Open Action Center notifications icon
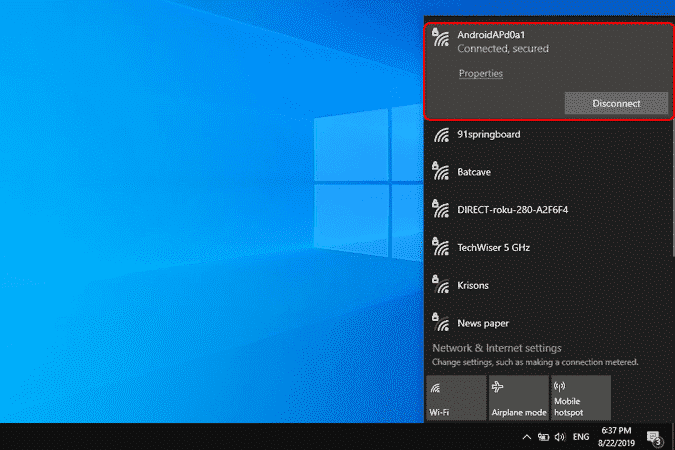Screen dimensions: 675x450 tap(655, 437)
